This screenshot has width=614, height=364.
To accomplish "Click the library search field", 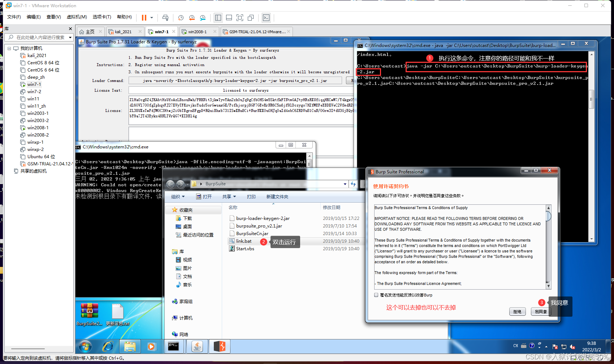I will pos(38,37).
